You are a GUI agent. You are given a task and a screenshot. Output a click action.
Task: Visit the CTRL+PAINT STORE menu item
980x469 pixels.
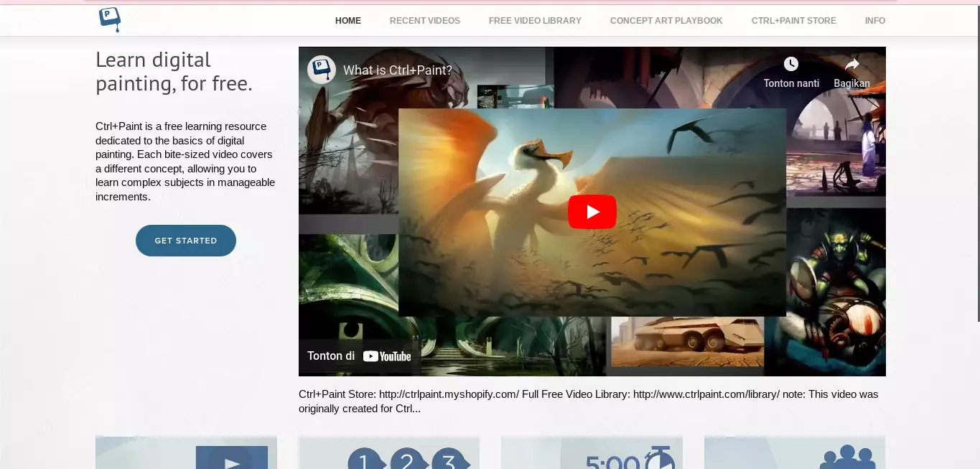tap(794, 21)
